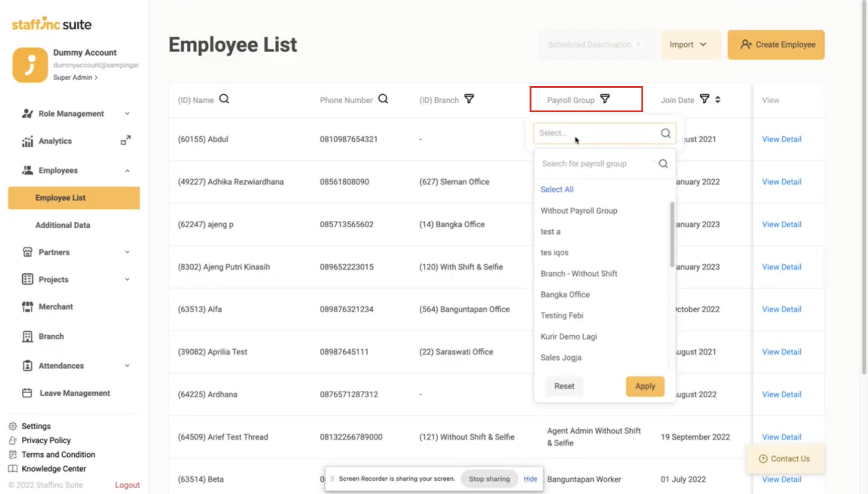Screen dimensions: 868x494
Task: Open Leave Management menu item
Action: point(75,393)
